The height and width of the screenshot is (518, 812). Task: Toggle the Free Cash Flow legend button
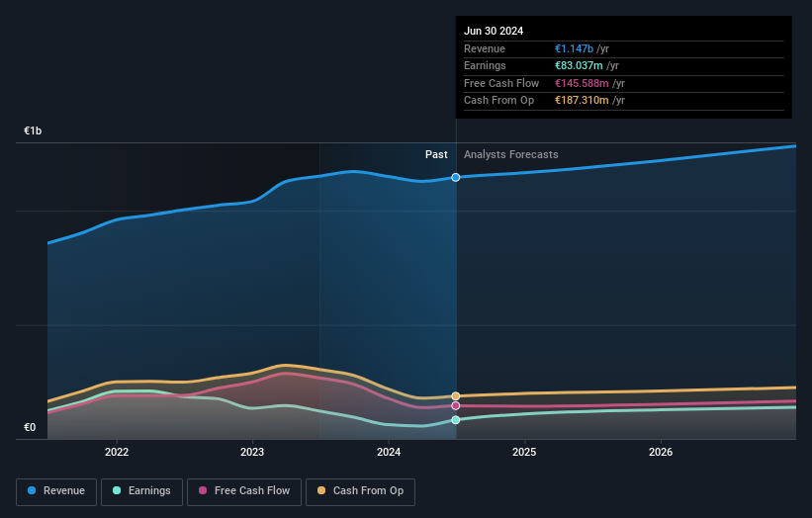244,491
